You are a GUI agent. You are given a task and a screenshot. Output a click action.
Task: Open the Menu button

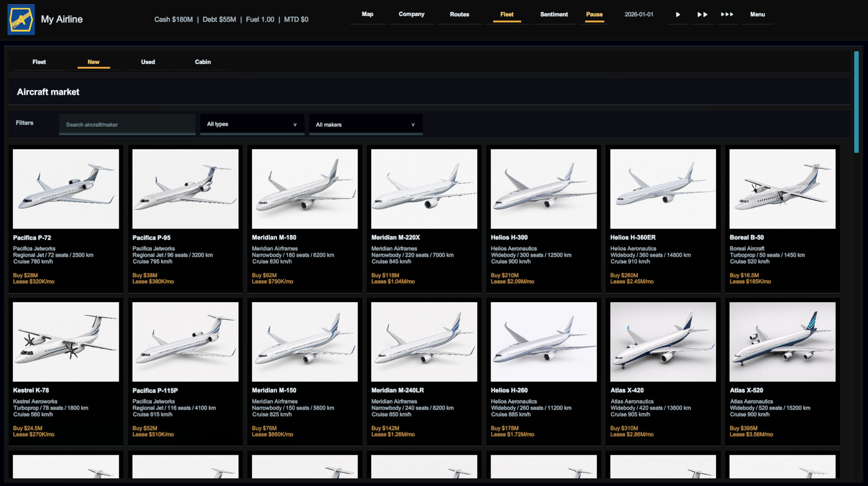757,14
